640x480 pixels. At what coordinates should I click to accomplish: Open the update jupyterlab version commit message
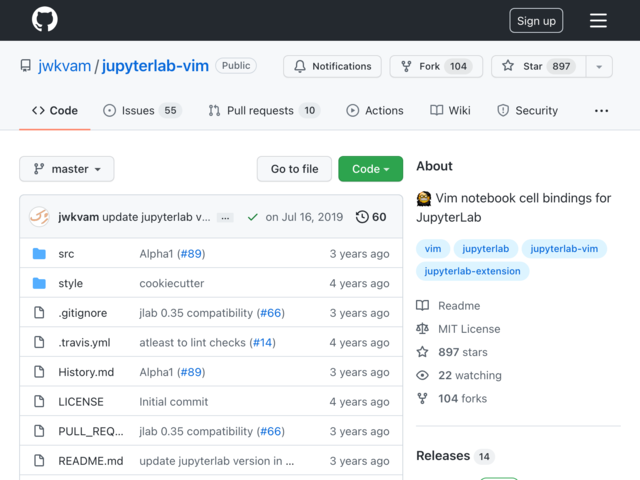pos(216,461)
